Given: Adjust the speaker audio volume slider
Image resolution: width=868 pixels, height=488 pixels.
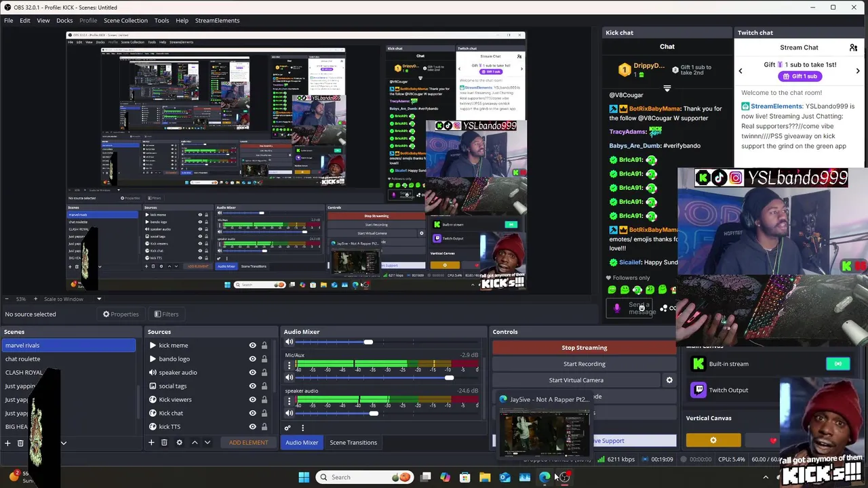Looking at the screenshot, I should [x=373, y=413].
